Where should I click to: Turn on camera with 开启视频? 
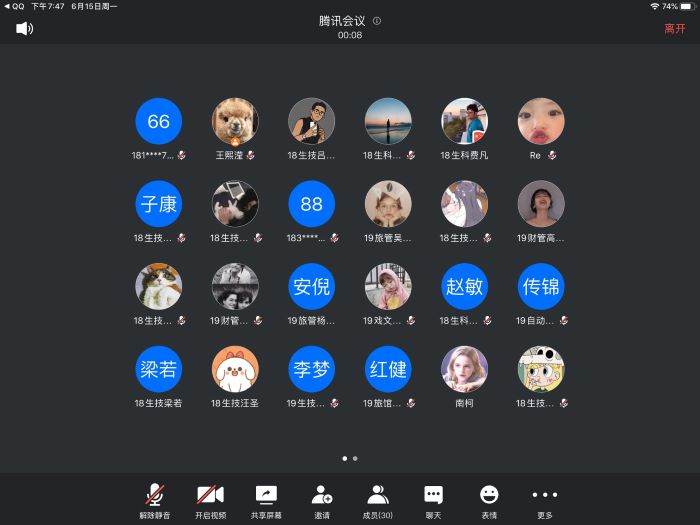point(210,499)
